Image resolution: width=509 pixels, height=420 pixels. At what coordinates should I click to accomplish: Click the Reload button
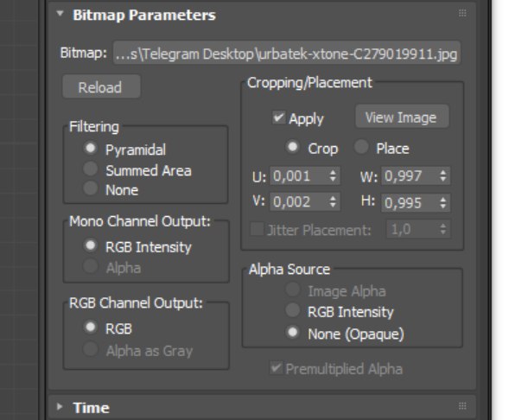(x=101, y=87)
